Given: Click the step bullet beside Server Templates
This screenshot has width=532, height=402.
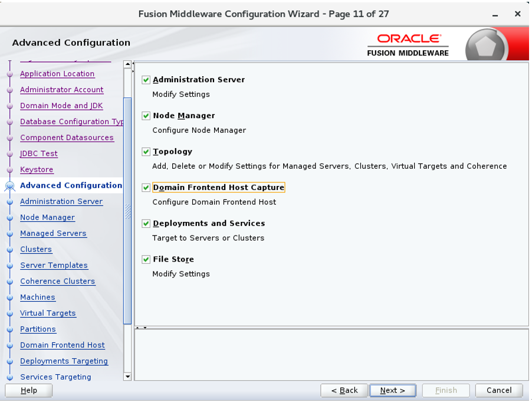Looking at the screenshot, I should coord(10,266).
